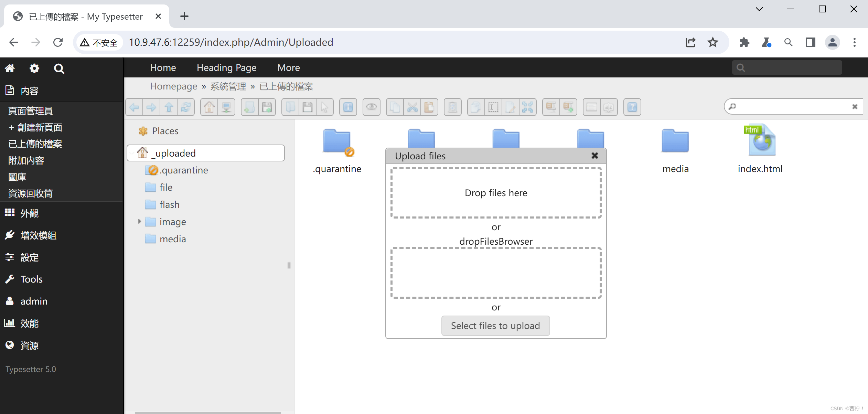Expand the image folder in the tree
Image resolution: width=868 pixels, height=414 pixels.
coord(139,222)
